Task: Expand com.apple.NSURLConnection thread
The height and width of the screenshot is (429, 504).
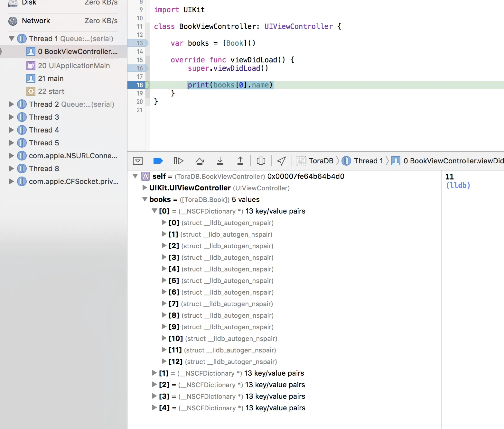Action: click(12, 156)
